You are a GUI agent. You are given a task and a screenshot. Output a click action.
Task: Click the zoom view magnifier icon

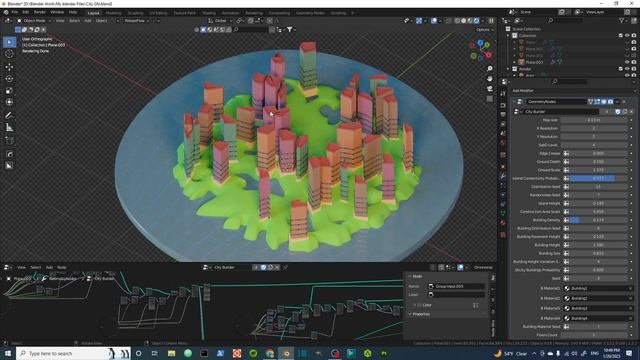tap(489, 69)
